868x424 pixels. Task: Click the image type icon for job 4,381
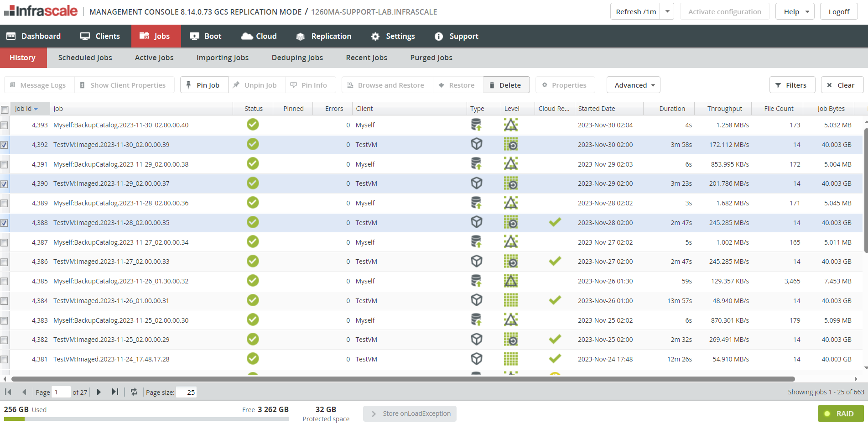476,359
